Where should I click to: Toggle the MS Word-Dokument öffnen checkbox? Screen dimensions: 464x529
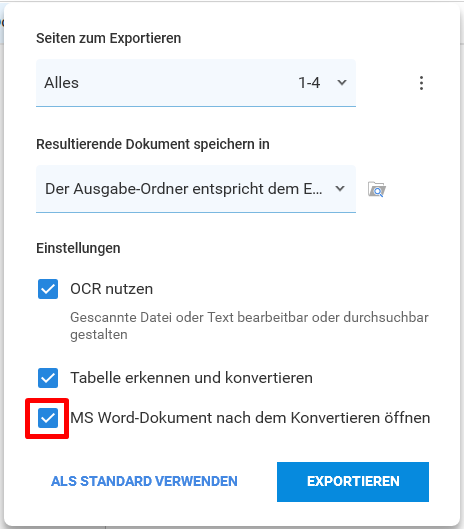(48, 418)
